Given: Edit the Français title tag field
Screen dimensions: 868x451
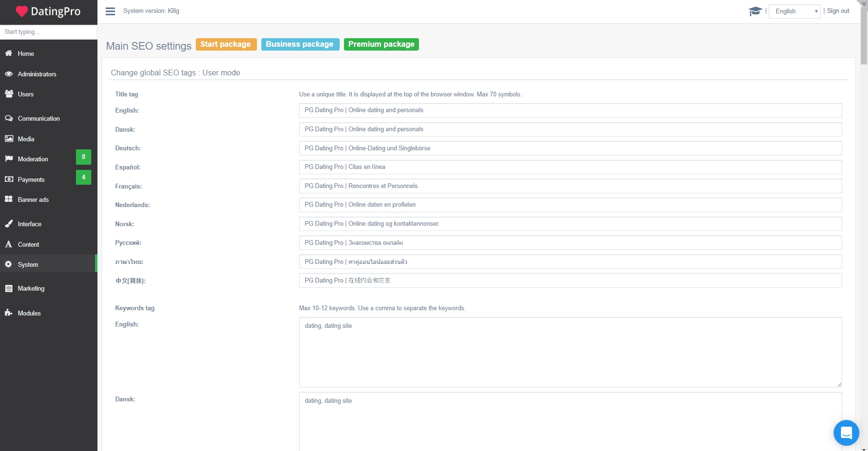Looking at the screenshot, I should coord(570,186).
